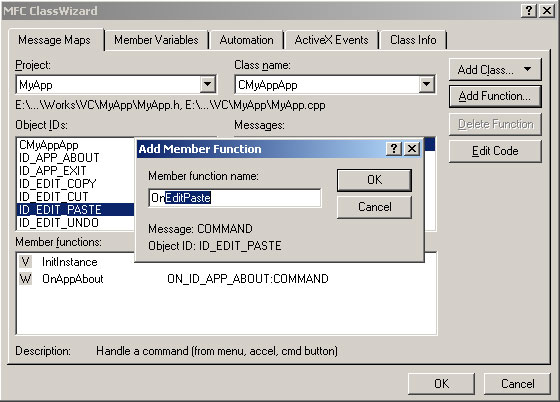Click the Add Member Function help question-mark icon

tap(394, 148)
